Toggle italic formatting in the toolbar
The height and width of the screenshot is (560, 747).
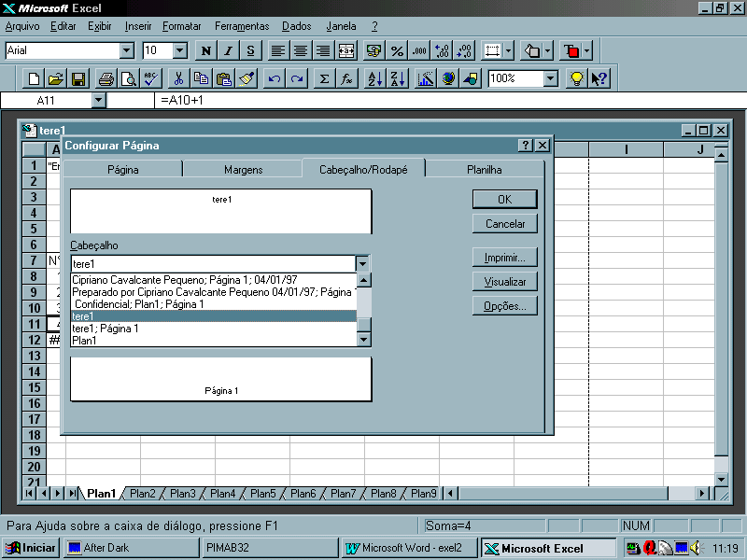[x=229, y=50]
